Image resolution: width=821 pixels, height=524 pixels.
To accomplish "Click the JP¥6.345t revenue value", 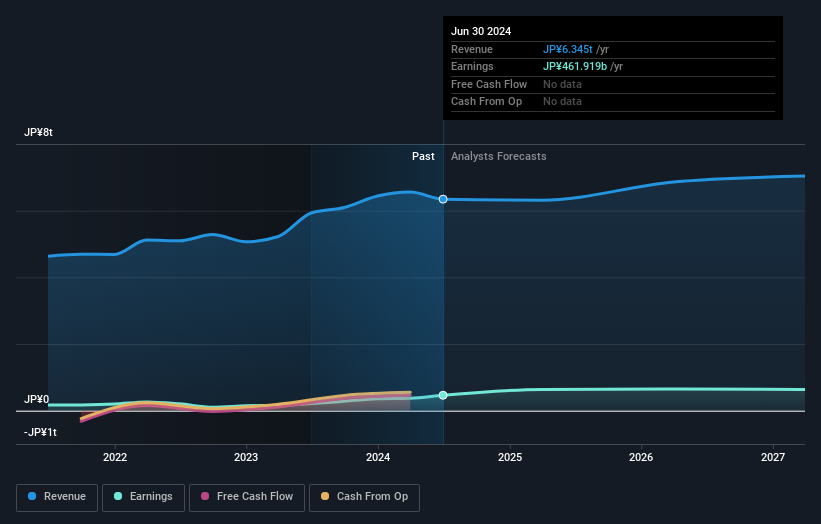I will pos(568,49).
